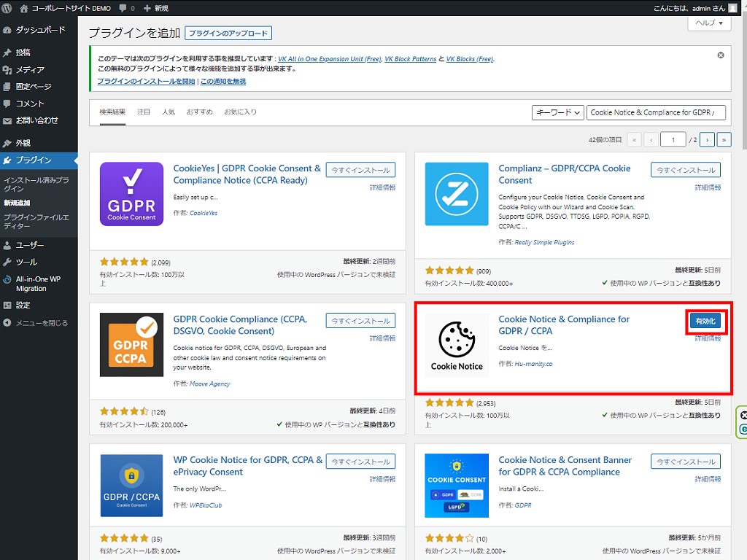The image size is (747, 560).
Task: Click the Upload Plugin button
Action: (x=228, y=34)
